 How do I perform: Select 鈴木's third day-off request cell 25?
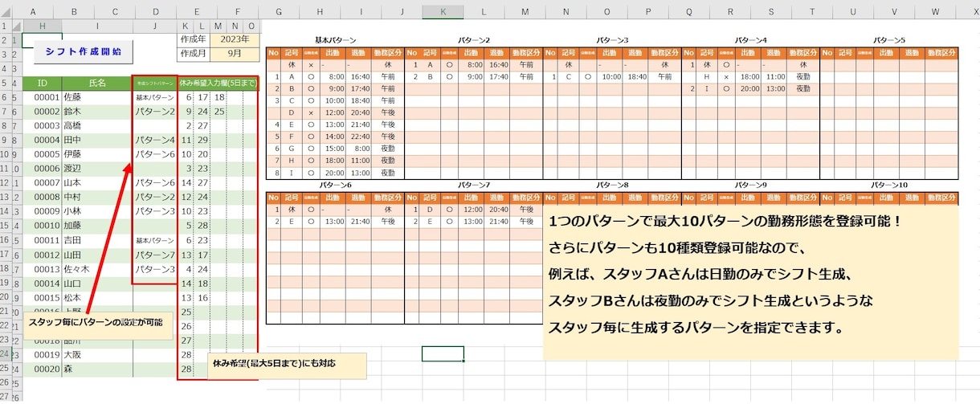tap(218, 112)
